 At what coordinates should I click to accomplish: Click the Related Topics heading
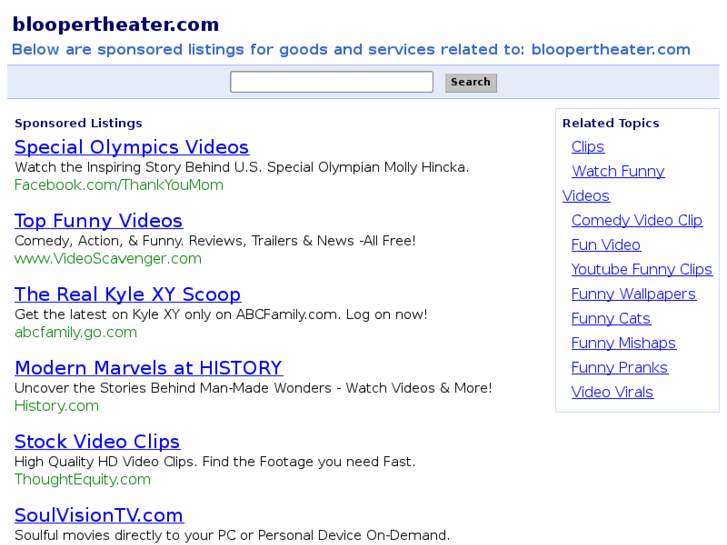point(611,123)
